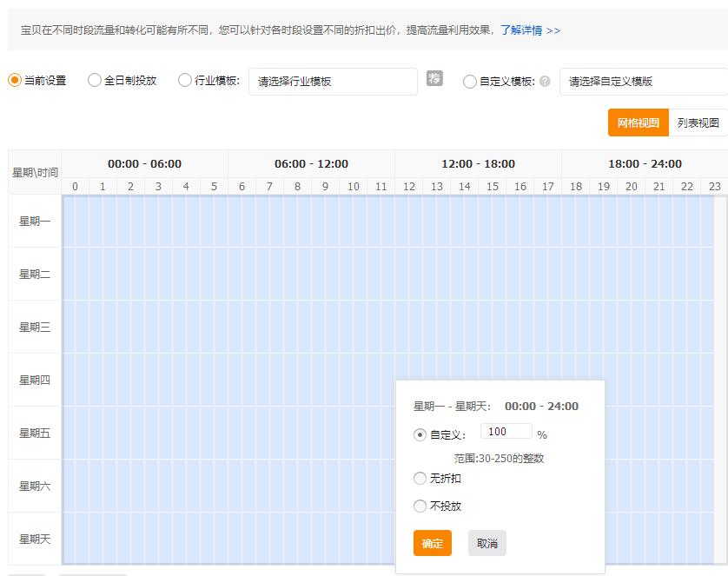Click the 范围:30-250的整数 hint text
Screen dimensions: 728x576
pos(500,459)
